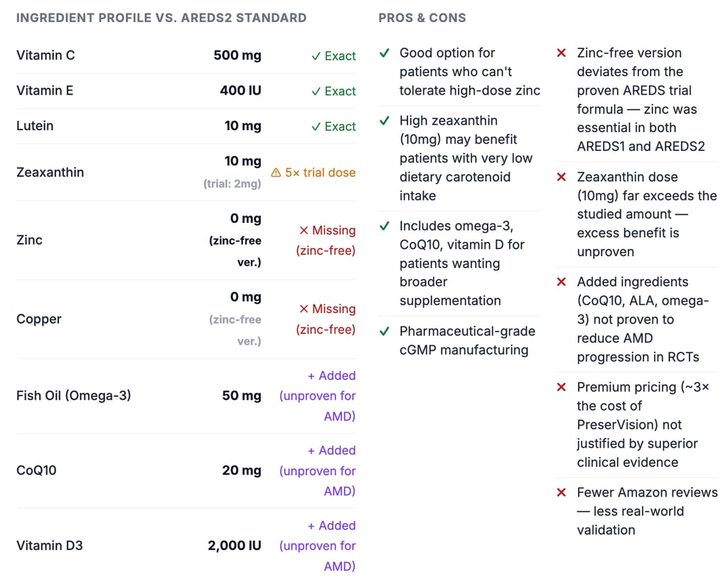Viewport: 728px width, 582px height.
Task: Click the red X beside zinc-free version con
Action: (x=562, y=53)
